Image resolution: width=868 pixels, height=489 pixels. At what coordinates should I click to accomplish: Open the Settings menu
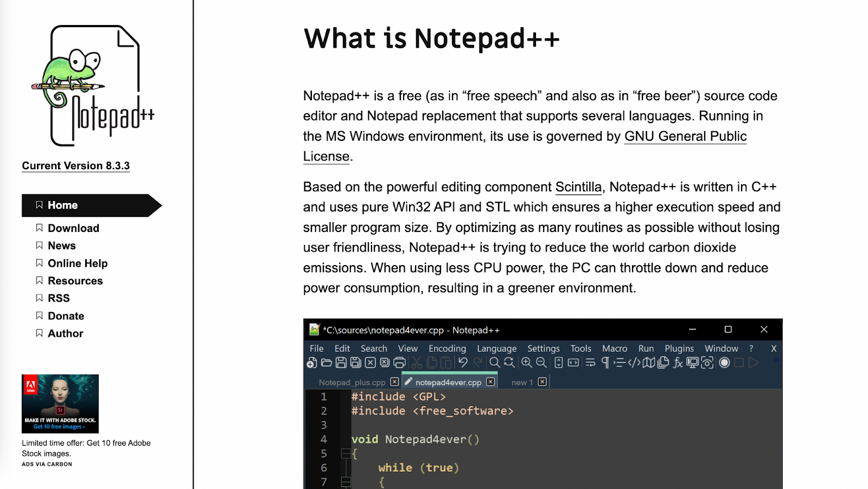click(544, 349)
